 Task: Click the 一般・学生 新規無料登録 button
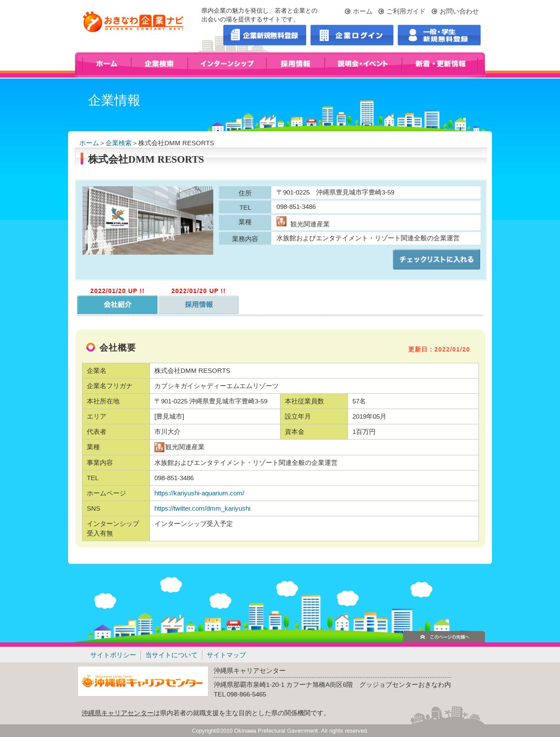point(439,35)
